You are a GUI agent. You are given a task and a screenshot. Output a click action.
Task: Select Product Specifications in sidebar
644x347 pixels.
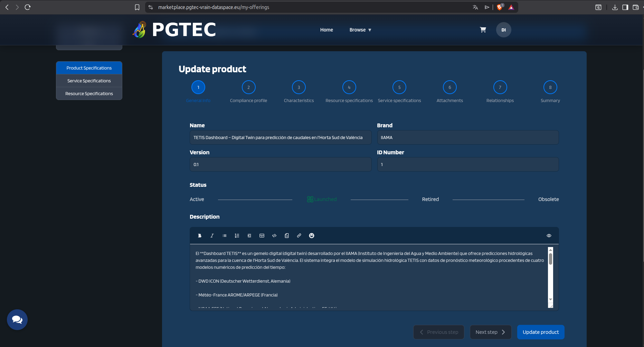pyautogui.click(x=89, y=68)
